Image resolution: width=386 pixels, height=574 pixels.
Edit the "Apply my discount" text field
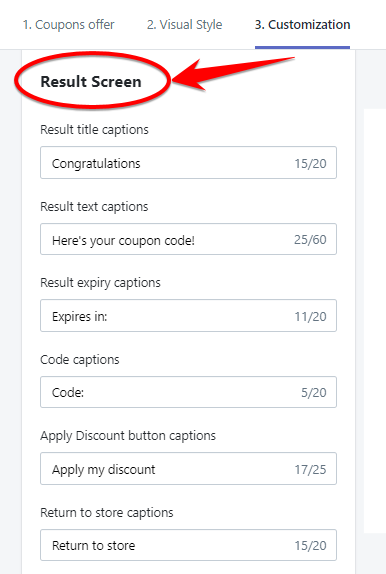188,469
